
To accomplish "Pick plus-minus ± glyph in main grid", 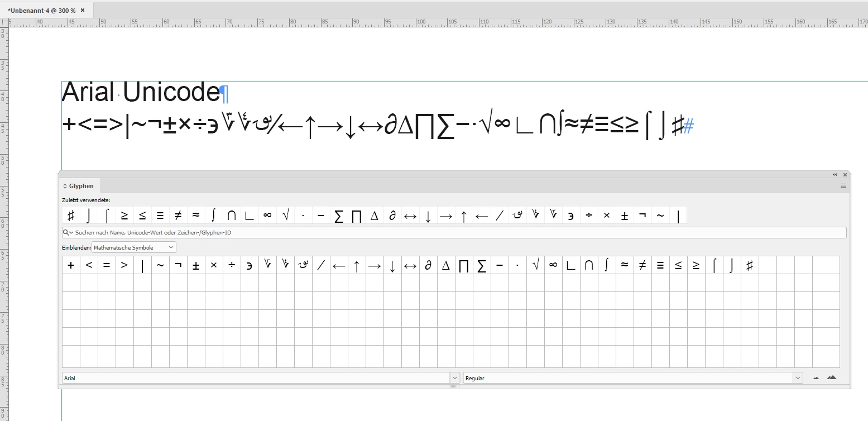I will point(196,265).
